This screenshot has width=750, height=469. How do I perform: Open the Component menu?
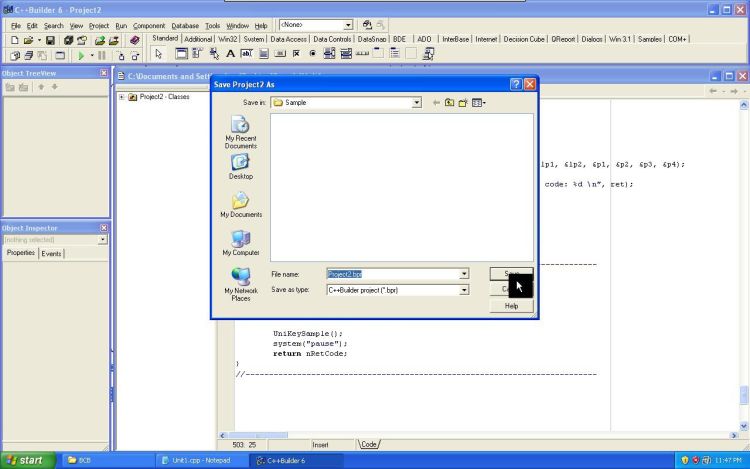click(149, 26)
